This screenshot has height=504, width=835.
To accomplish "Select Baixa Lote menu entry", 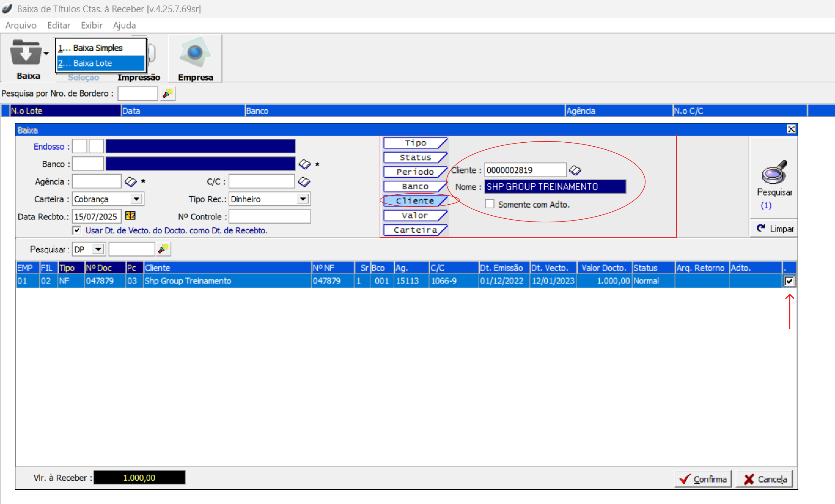I will click(x=100, y=63).
